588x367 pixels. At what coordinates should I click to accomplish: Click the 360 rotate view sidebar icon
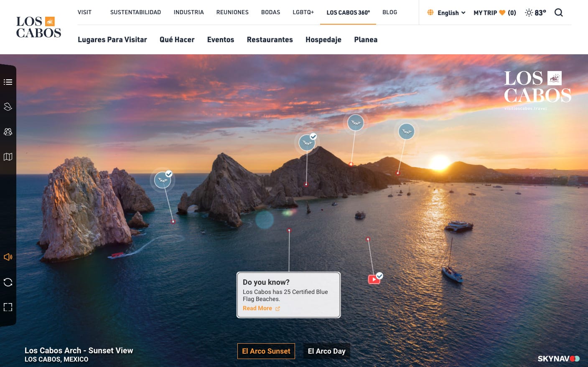click(8, 107)
